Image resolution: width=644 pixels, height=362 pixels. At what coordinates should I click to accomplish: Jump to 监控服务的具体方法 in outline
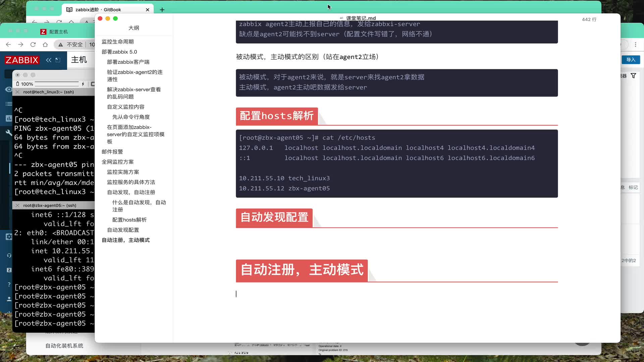[x=131, y=182]
